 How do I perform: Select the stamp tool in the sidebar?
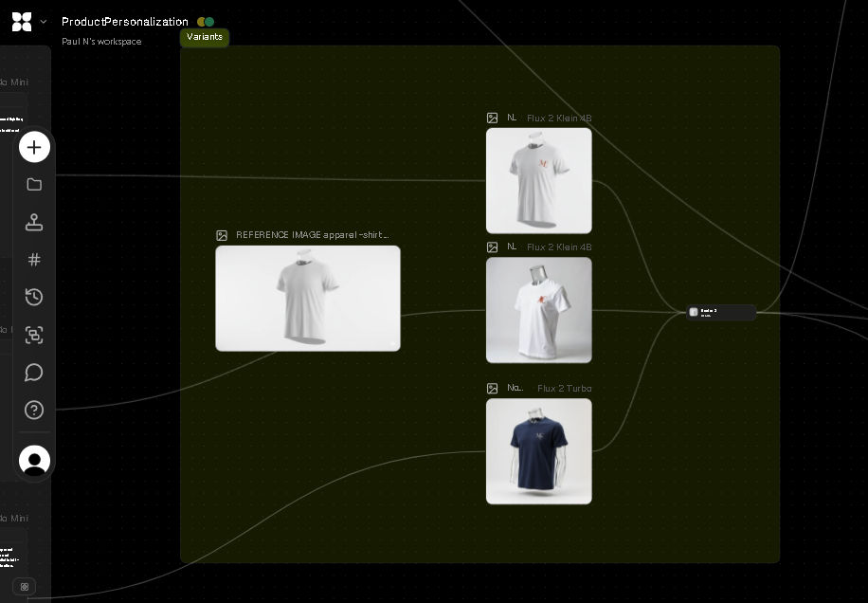tap(34, 222)
